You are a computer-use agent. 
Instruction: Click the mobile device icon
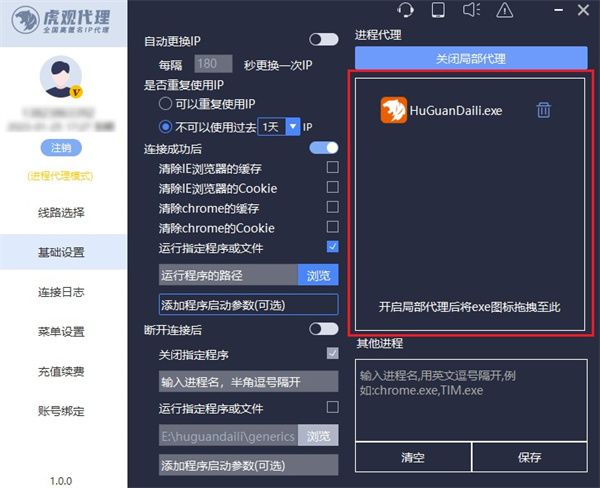point(437,10)
